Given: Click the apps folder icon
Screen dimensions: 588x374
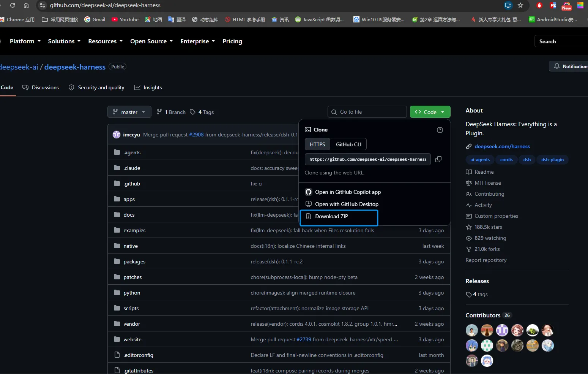Looking at the screenshot, I should click(117, 199).
